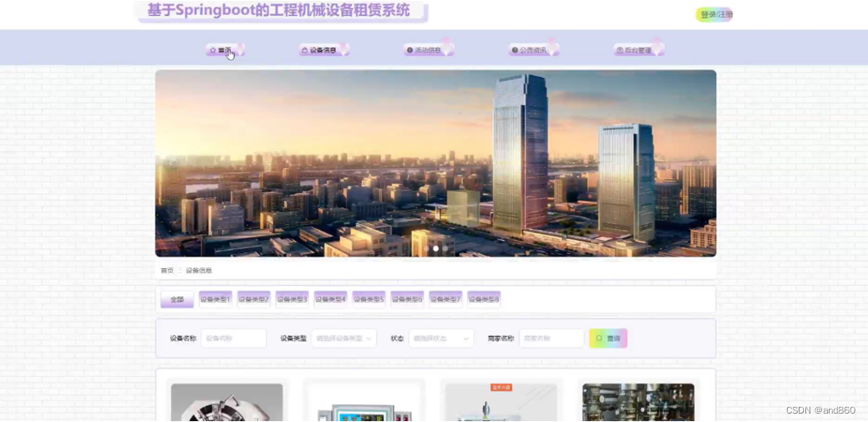The height and width of the screenshot is (422, 868).
Task: Filter by 设备类型4
Action: [x=331, y=300]
